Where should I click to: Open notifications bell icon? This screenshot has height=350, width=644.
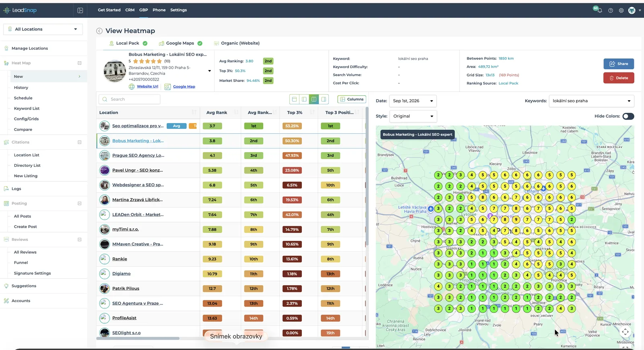click(599, 10)
